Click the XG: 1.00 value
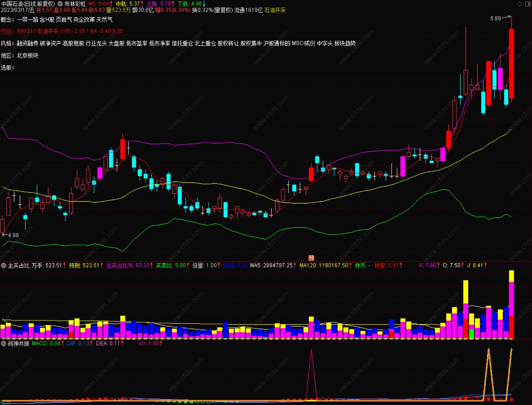This screenshot has width=532, height=405. point(150,343)
